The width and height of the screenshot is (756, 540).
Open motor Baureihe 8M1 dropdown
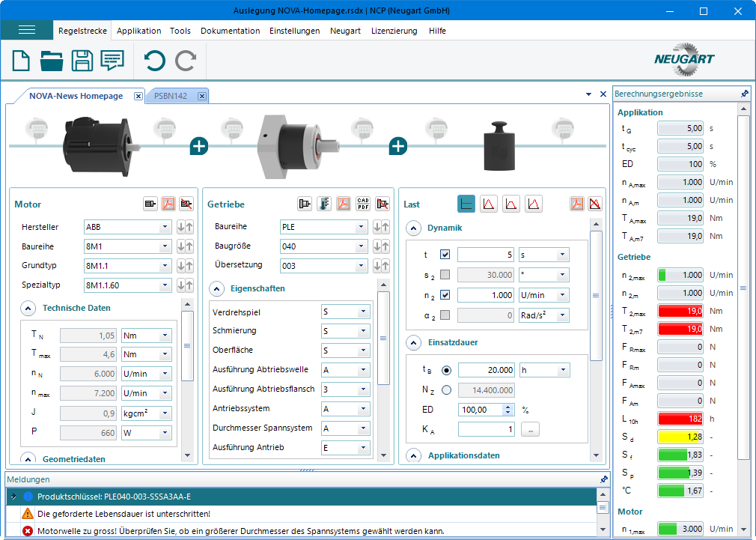(165, 246)
